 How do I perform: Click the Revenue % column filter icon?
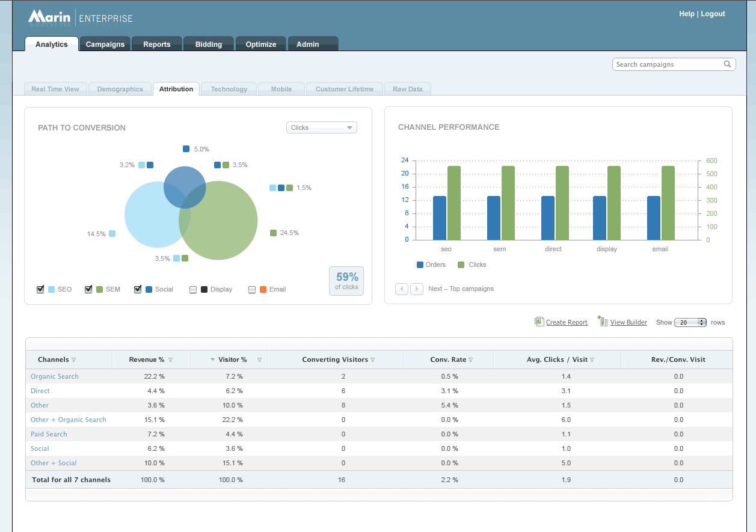[x=170, y=360]
